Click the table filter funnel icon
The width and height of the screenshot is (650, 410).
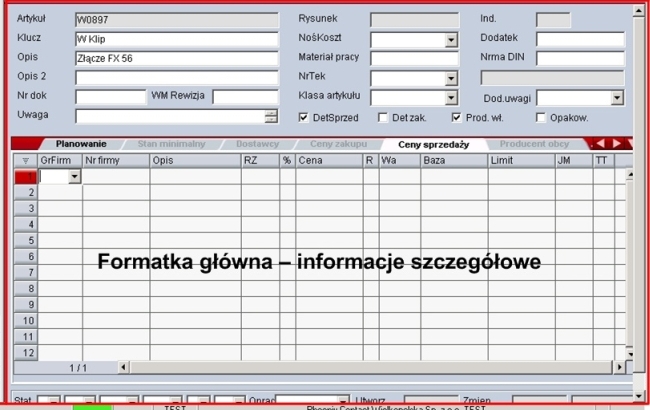tap(26, 160)
